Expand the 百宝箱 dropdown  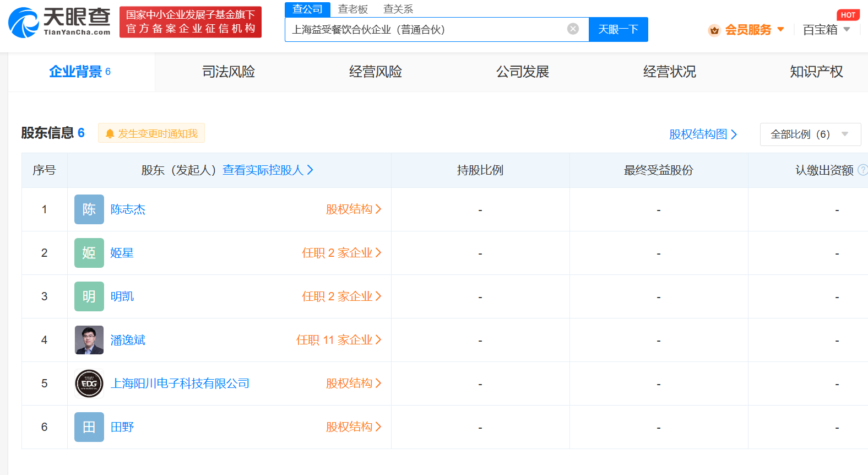point(826,30)
